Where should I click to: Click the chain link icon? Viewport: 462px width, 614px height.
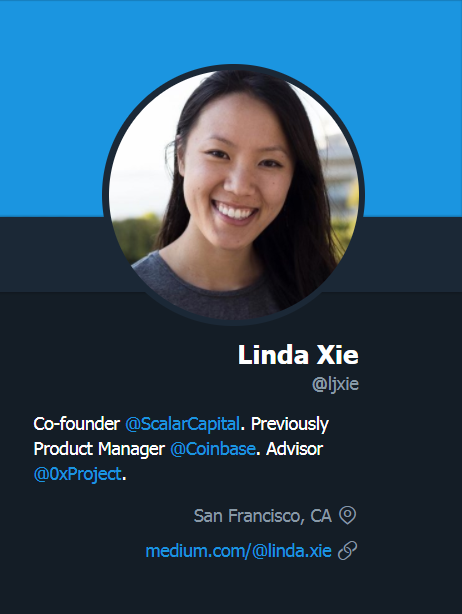[x=347, y=551]
